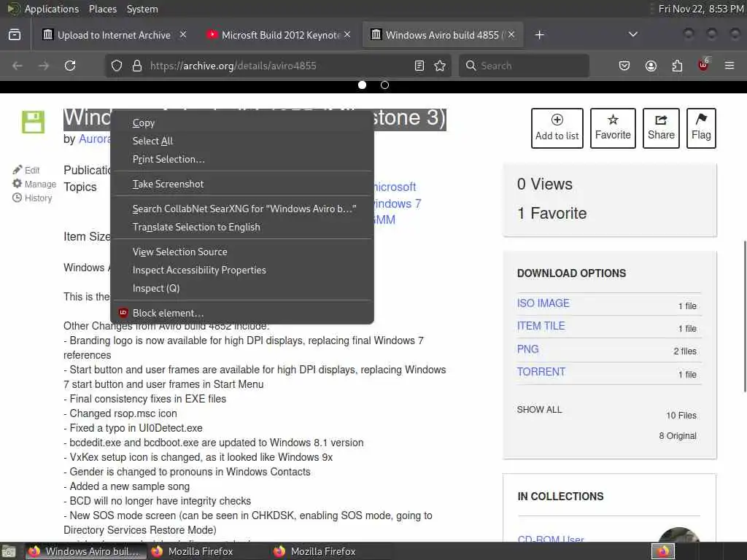Click the History clock link
Image resolution: width=747 pixels, height=560 pixels.
point(32,198)
